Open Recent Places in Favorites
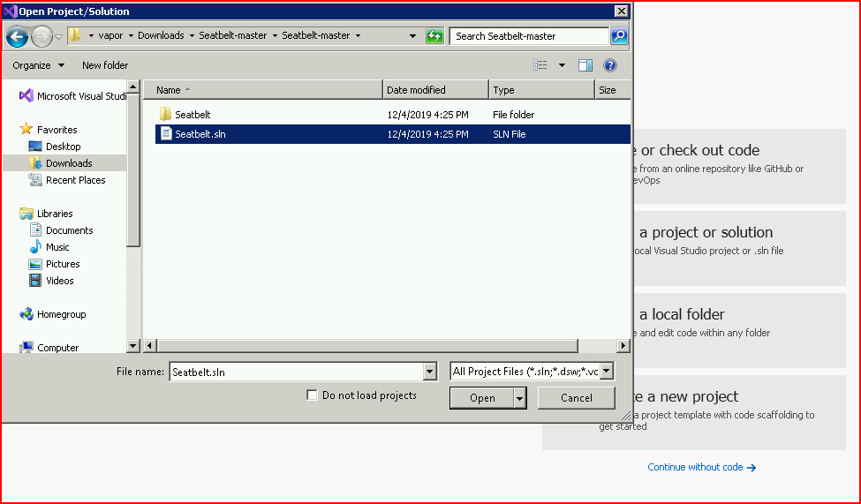Screen dimensions: 861x504 (66, 180)
